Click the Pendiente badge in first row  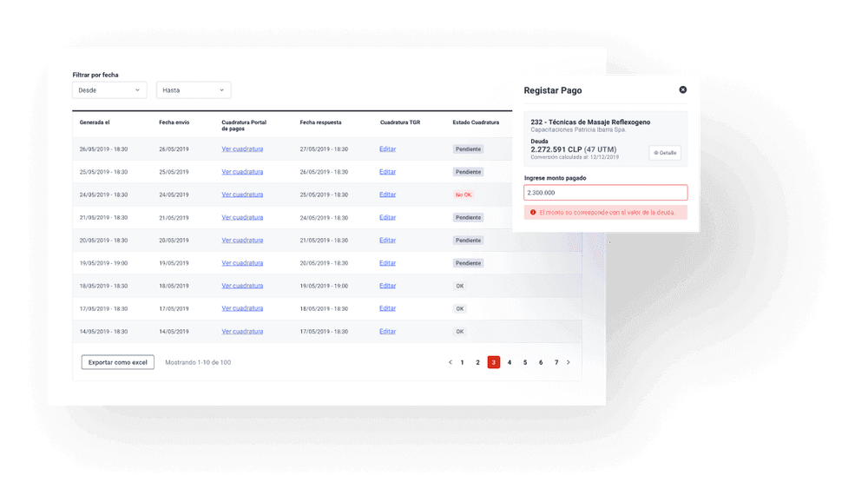coord(468,149)
